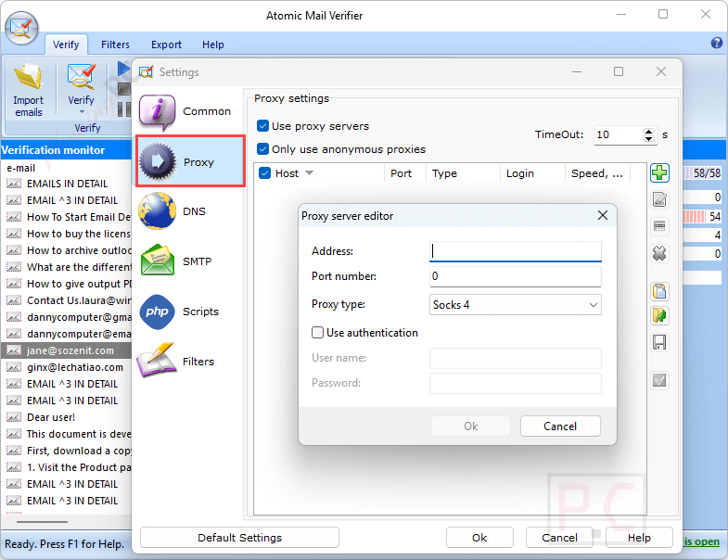Screen dimensions: 728x560
Task: Click the Type column header
Action: click(463, 173)
